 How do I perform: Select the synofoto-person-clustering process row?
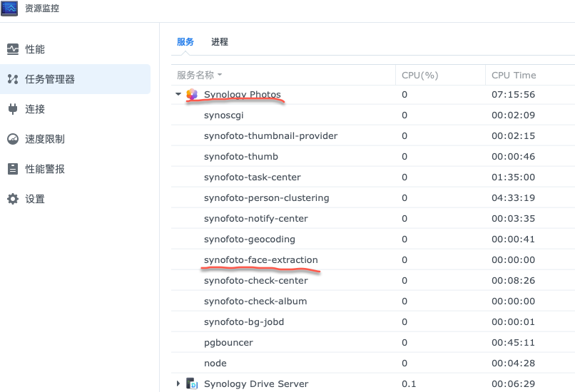pyautogui.click(x=373, y=198)
